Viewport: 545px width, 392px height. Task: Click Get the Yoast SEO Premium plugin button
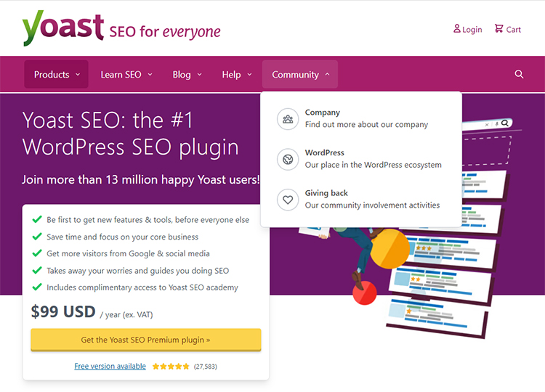(146, 340)
